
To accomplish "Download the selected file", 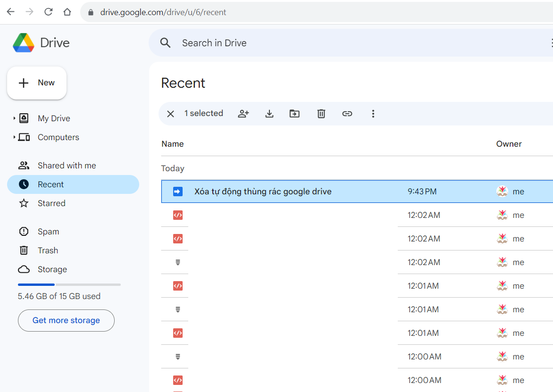I will [269, 114].
